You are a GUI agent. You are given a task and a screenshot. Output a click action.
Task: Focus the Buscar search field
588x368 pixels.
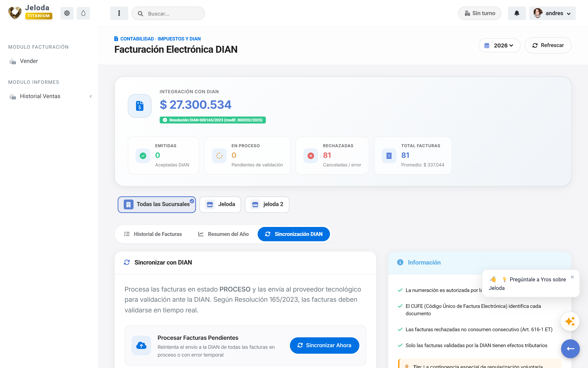tap(168, 13)
